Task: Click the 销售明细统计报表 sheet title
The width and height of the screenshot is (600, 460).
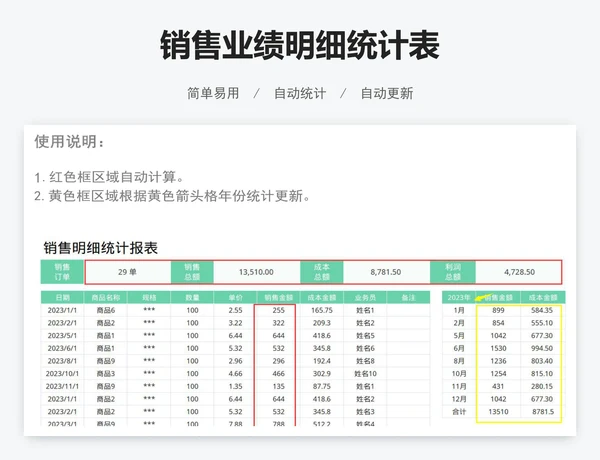Action: click(x=100, y=248)
